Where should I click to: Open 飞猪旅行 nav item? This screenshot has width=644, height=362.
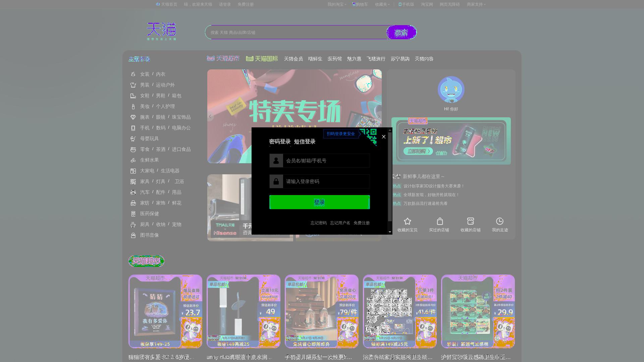coord(376,59)
